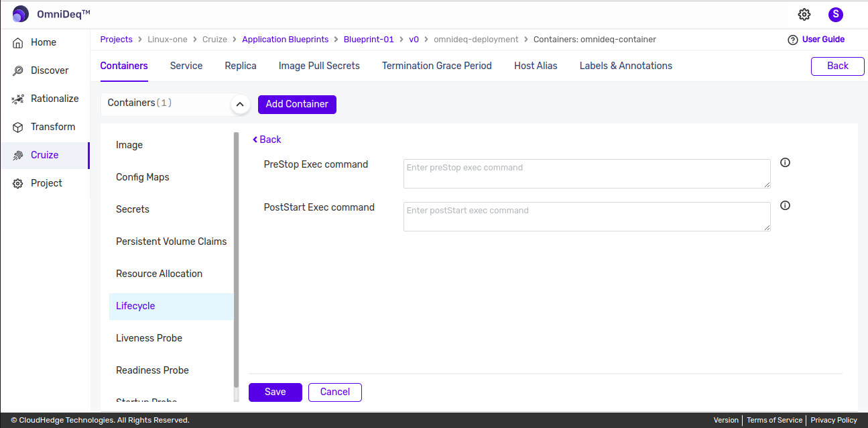Open the Host Alias tab
This screenshot has height=428, width=868.
click(536, 66)
